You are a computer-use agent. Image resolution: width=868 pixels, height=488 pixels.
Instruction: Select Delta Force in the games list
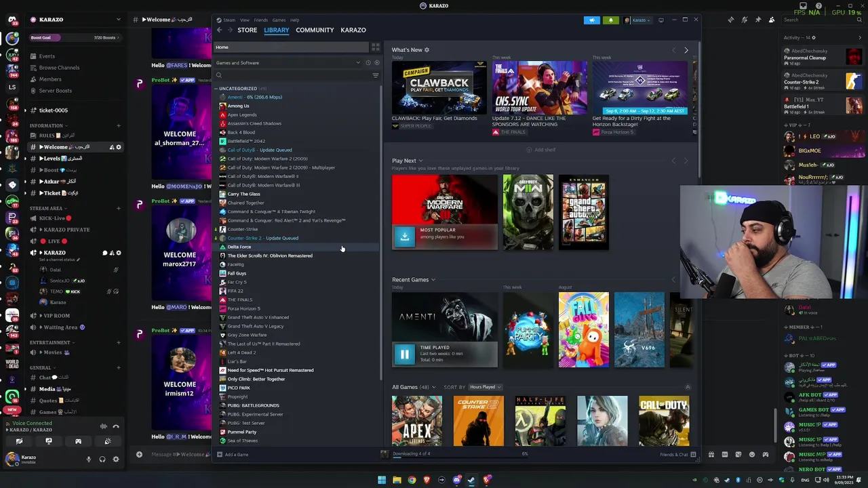pos(297,247)
